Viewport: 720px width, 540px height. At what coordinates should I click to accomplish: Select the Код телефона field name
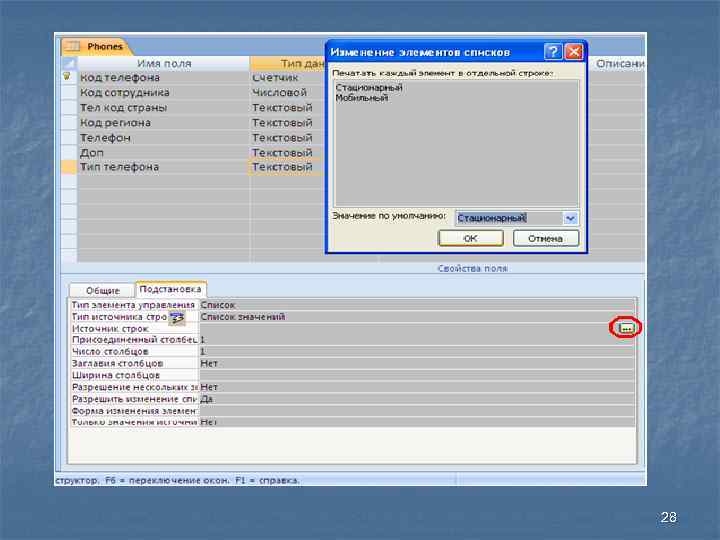pos(120,78)
